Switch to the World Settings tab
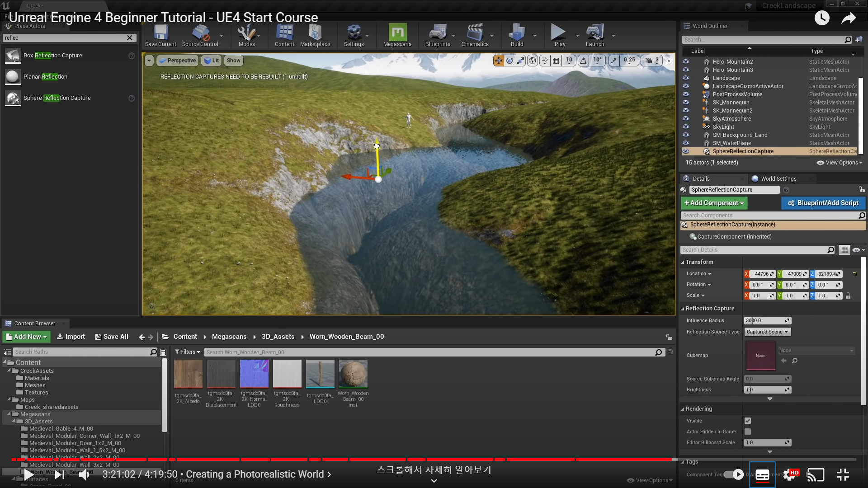Image resolution: width=868 pixels, height=488 pixels. pyautogui.click(x=778, y=178)
